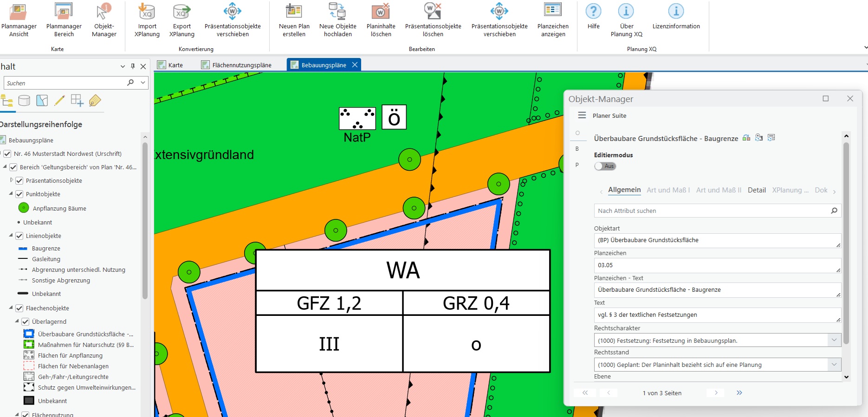Click Planinhalte löschen icon
The image size is (868, 417).
point(381,12)
